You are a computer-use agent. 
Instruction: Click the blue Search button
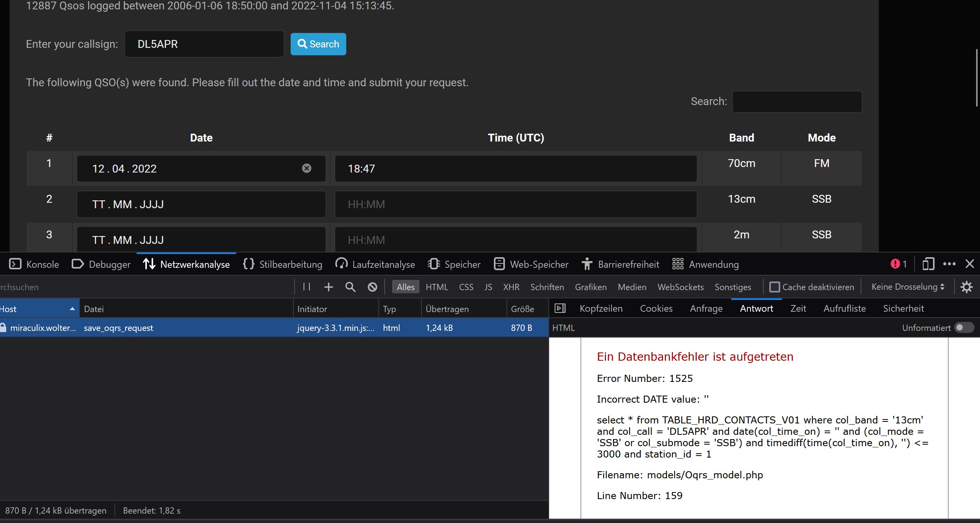(318, 44)
